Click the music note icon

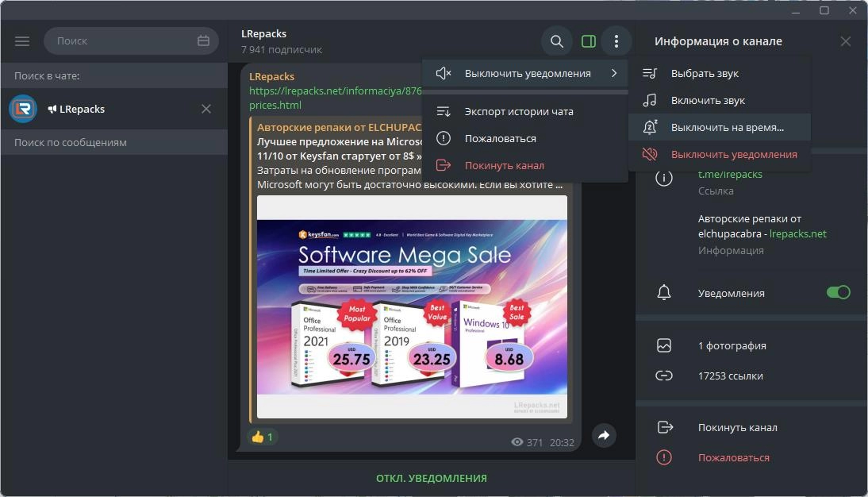pos(649,100)
